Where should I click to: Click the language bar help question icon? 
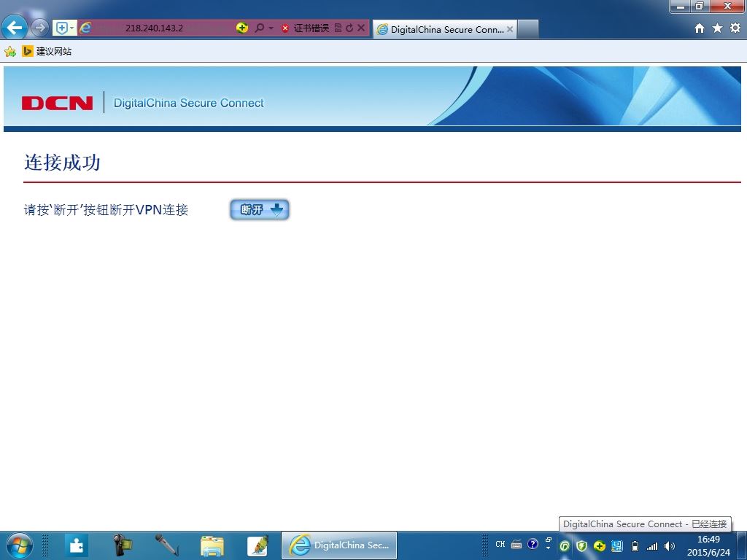[x=533, y=544]
